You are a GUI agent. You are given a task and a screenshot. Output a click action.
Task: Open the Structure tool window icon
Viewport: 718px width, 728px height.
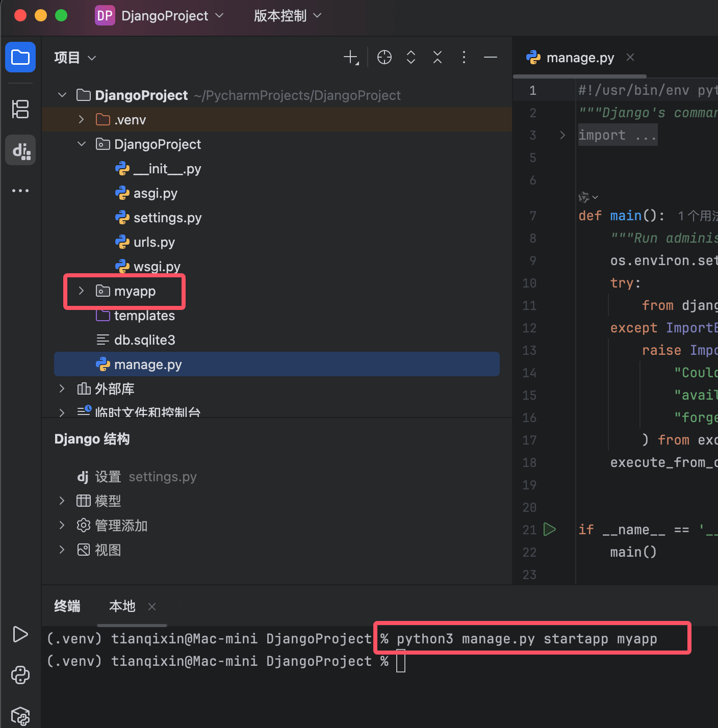tap(20, 109)
